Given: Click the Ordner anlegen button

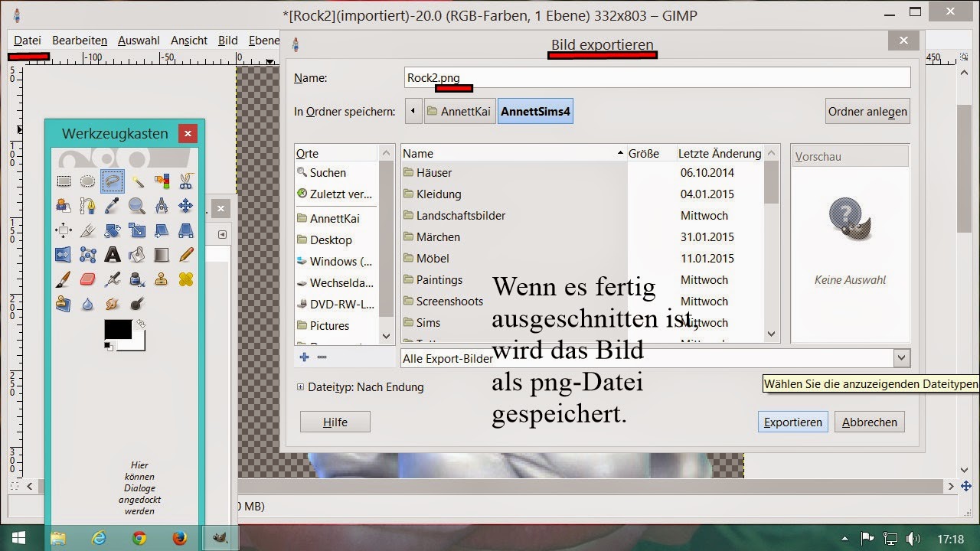Looking at the screenshot, I should (867, 111).
